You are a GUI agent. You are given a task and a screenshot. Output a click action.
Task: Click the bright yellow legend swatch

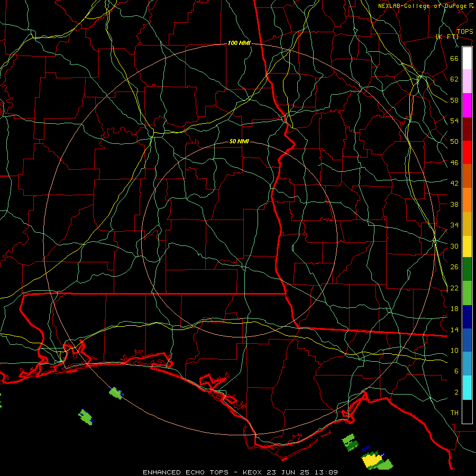click(467, 246)
